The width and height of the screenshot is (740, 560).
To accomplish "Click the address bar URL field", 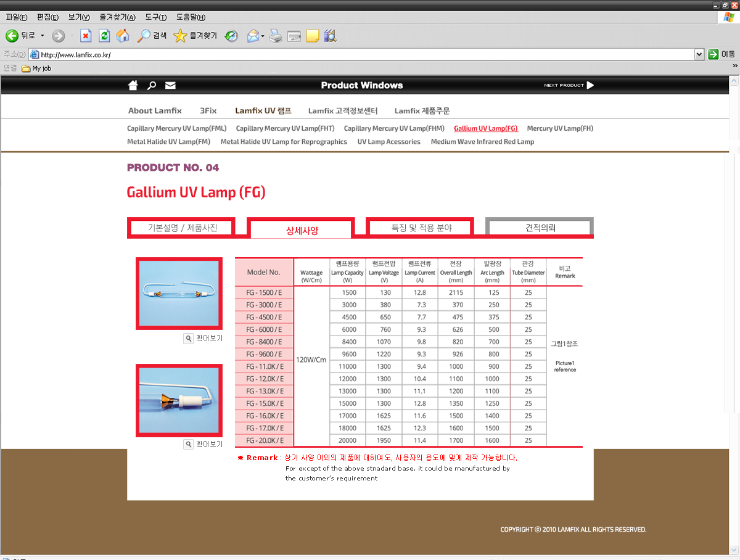I will pyautogui.click(x=364, y=54).
